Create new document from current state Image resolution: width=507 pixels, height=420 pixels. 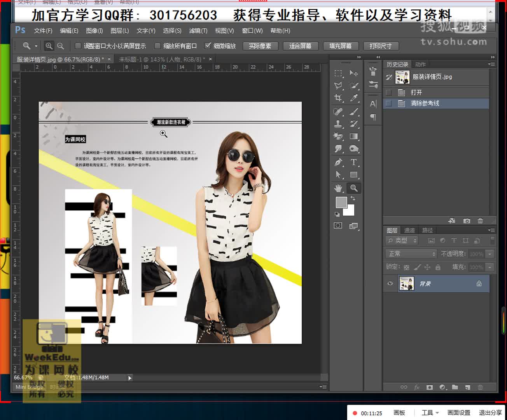[452, 221]
